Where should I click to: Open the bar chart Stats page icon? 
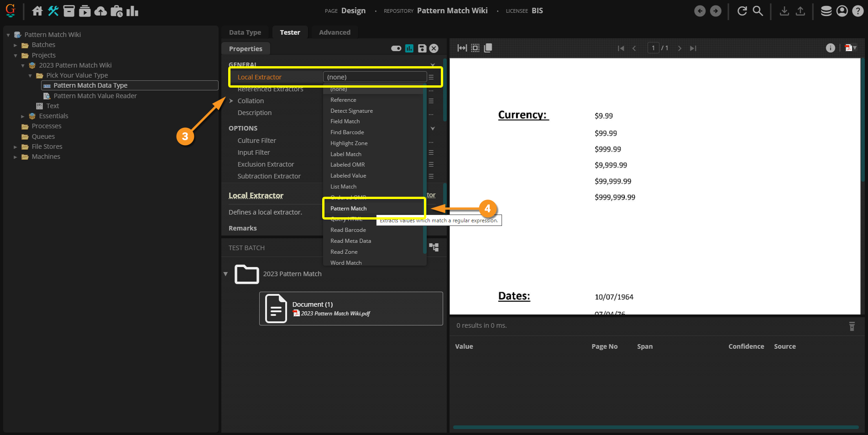[x=132, y=11]
